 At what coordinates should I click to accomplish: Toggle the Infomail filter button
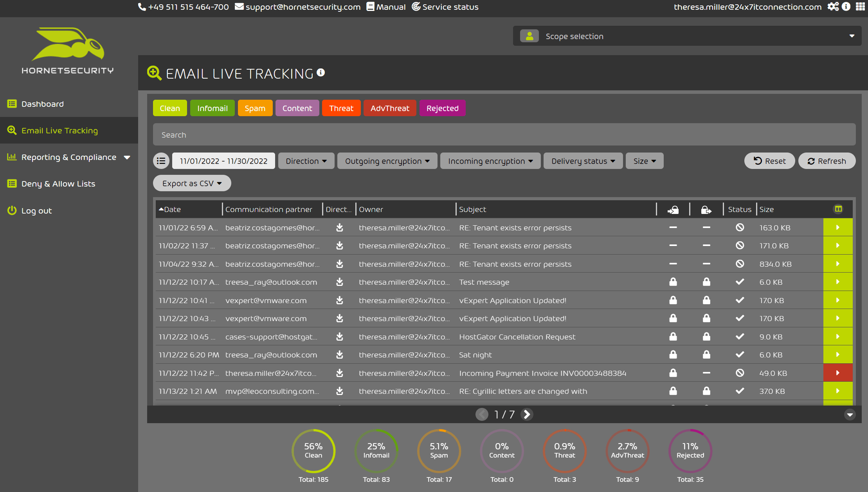click(212, 108)
